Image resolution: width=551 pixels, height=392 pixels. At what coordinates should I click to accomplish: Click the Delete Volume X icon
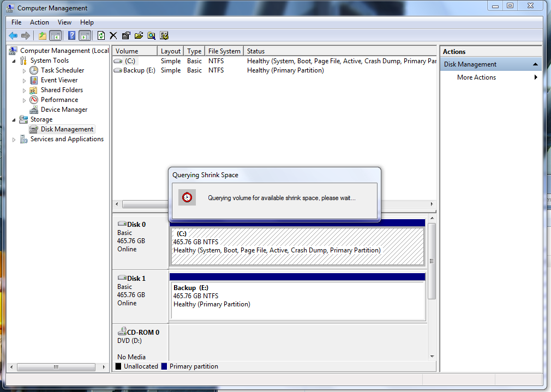click(113, 35)
